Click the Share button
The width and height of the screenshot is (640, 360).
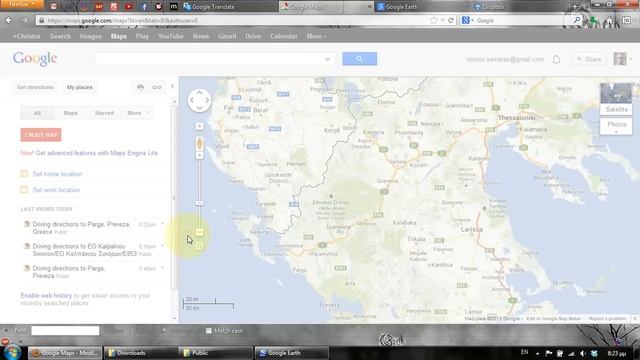coord(589,59)
